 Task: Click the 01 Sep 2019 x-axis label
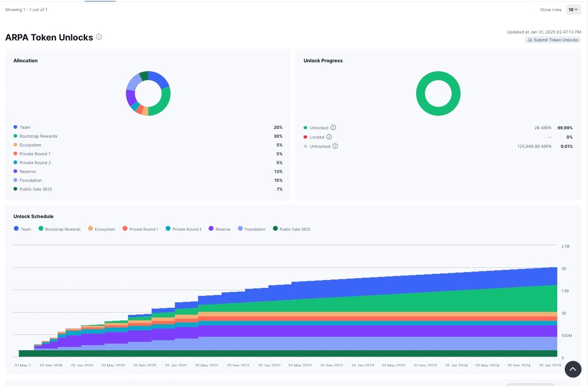51,366
